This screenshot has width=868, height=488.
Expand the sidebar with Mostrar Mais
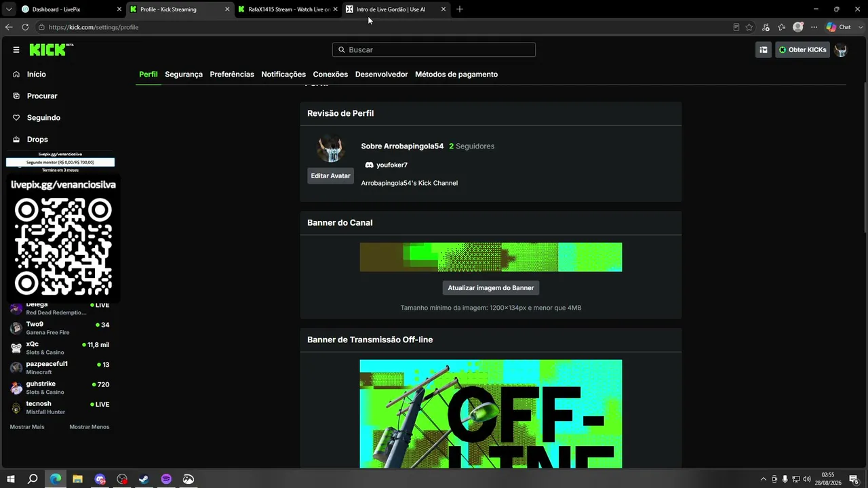pos(27,427)
